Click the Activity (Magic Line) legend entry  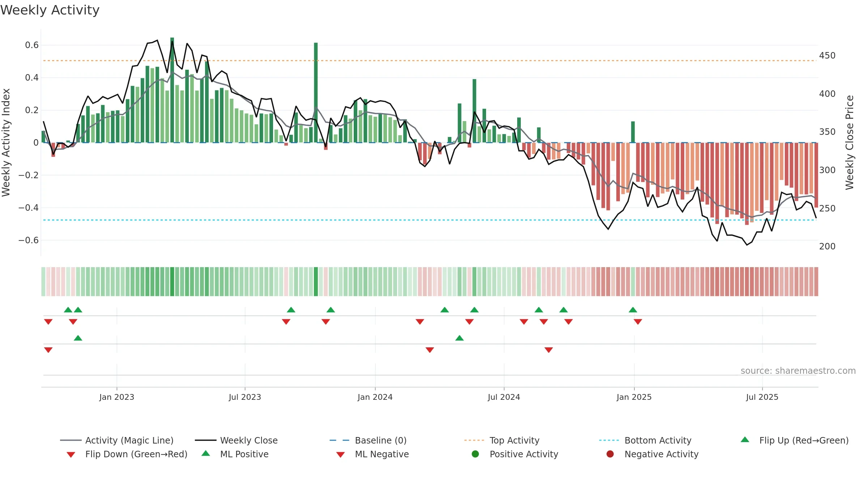coord(117,440)
